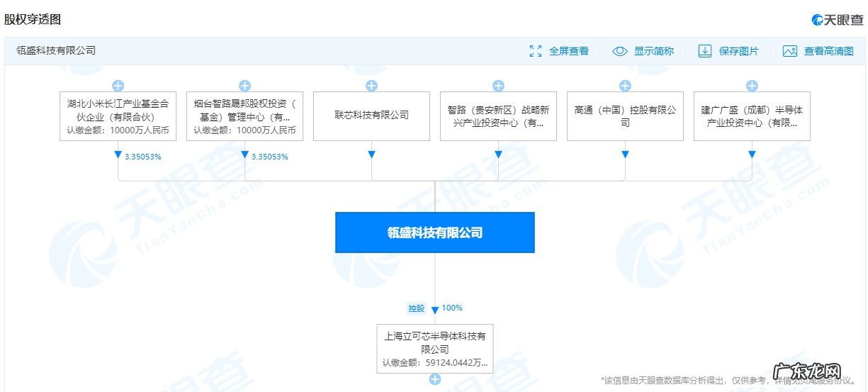The width and height of the screenshot is (868, 392).
Task: Click the 瓴盛科技有限公司 header title
Action: click(x=56, y=51)
